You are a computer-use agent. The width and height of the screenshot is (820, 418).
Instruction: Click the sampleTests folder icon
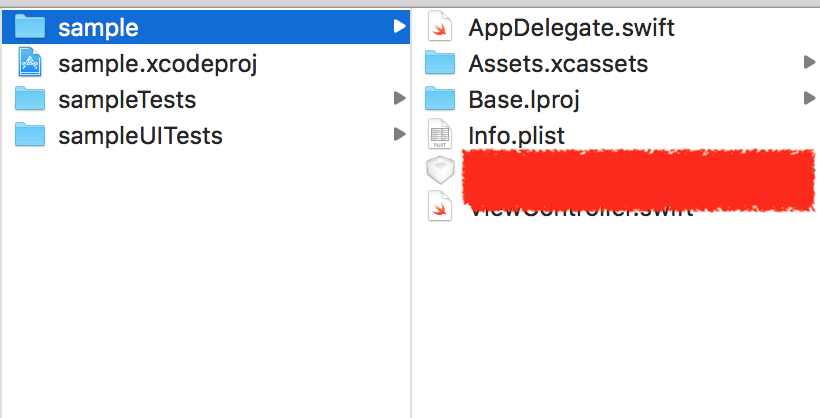click(x=30, y=99)
